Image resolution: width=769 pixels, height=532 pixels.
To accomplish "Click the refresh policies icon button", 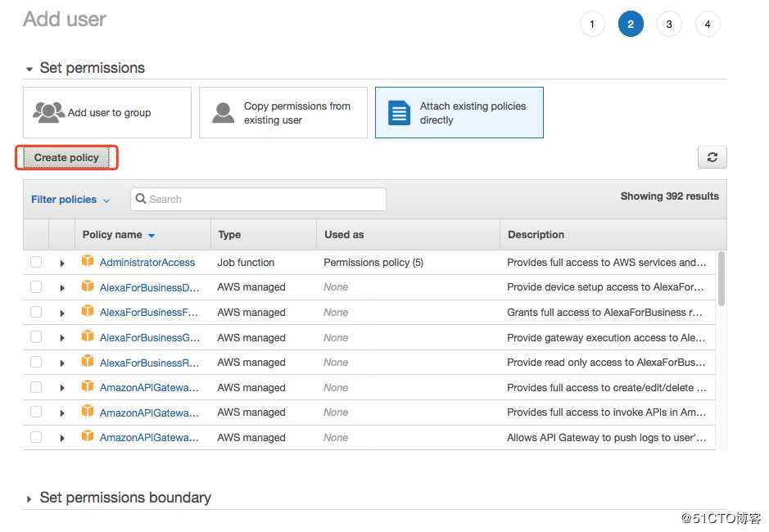I will coord(712,157).
